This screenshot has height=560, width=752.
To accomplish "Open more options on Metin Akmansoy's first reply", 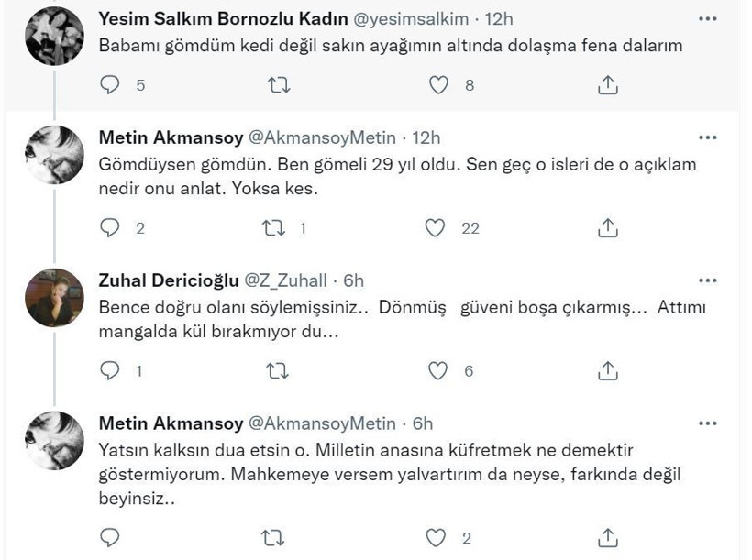I will point(706,136).
